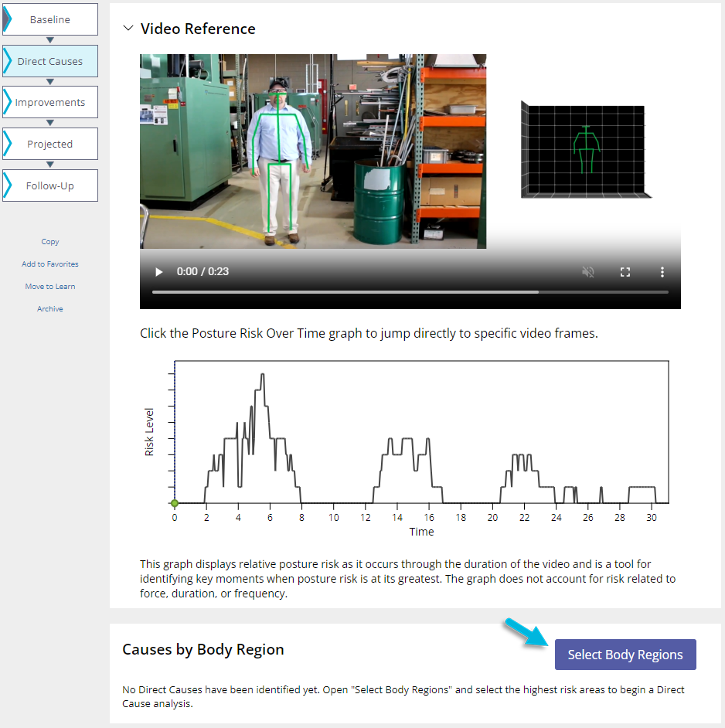Click the 14 tick on the time axis

[397, 517]
